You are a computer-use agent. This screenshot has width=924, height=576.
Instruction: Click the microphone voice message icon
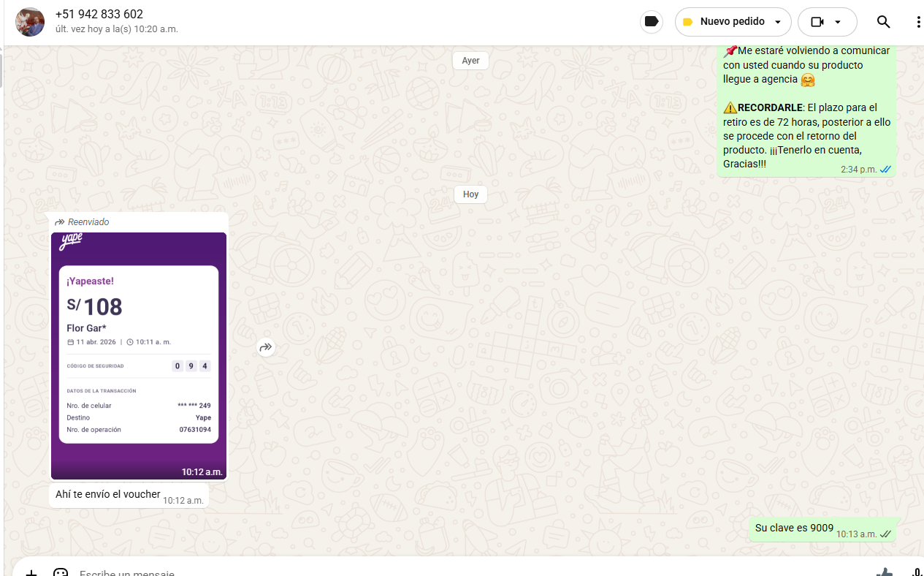(x=916, y=572)
